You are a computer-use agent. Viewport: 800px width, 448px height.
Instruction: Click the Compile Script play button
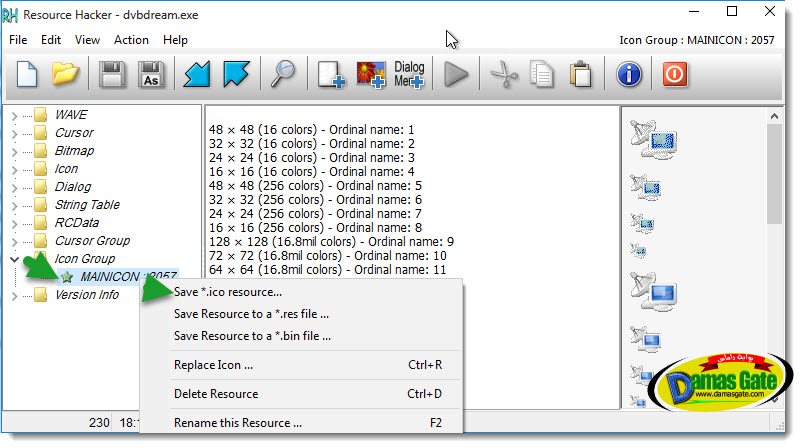pyautogui.click(x=456, y=74)
